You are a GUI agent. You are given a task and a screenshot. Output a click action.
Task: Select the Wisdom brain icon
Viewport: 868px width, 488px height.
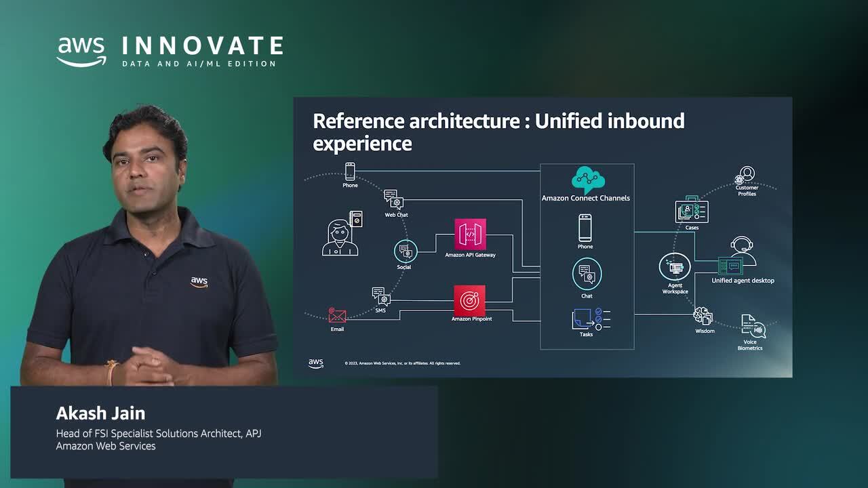coord(703,317)
